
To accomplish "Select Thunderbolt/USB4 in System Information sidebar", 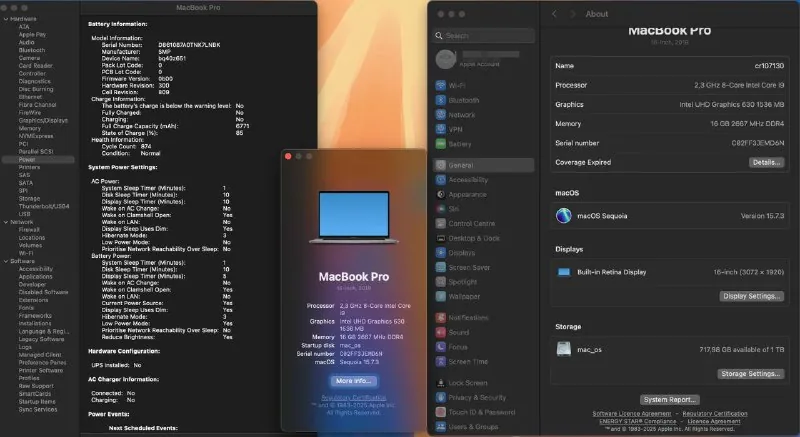I will [x=44, y=207].
